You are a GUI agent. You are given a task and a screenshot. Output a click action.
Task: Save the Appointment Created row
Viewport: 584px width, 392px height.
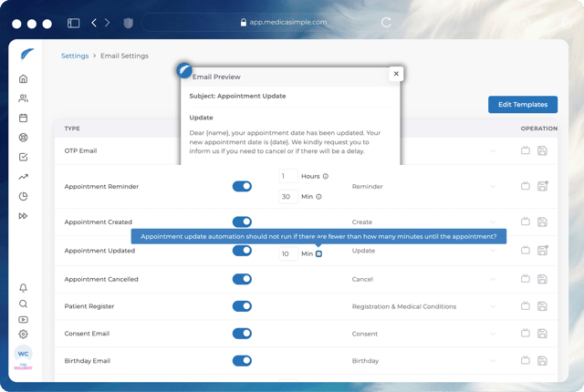pyautogui.click(x=542, y=222)
